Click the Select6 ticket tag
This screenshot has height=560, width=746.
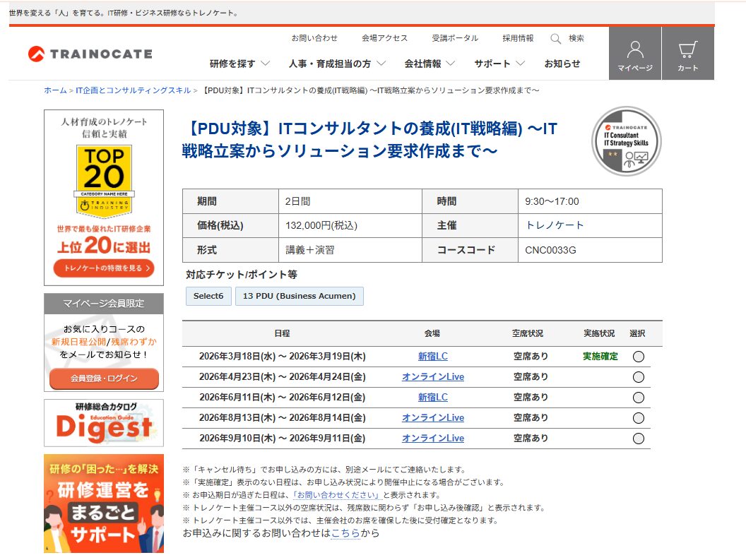click(x=208, y=296)
